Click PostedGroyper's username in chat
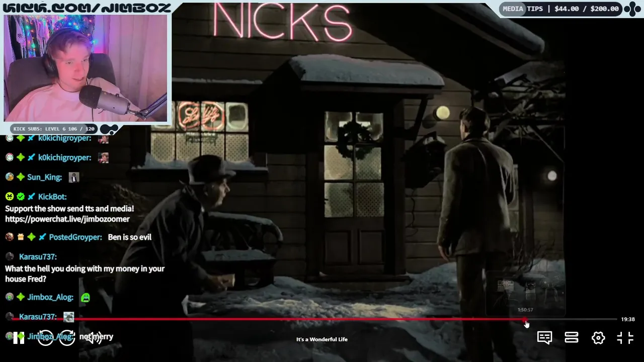This screenshot has height=362, width=644. pyautogui.click(x=75, y=237)
